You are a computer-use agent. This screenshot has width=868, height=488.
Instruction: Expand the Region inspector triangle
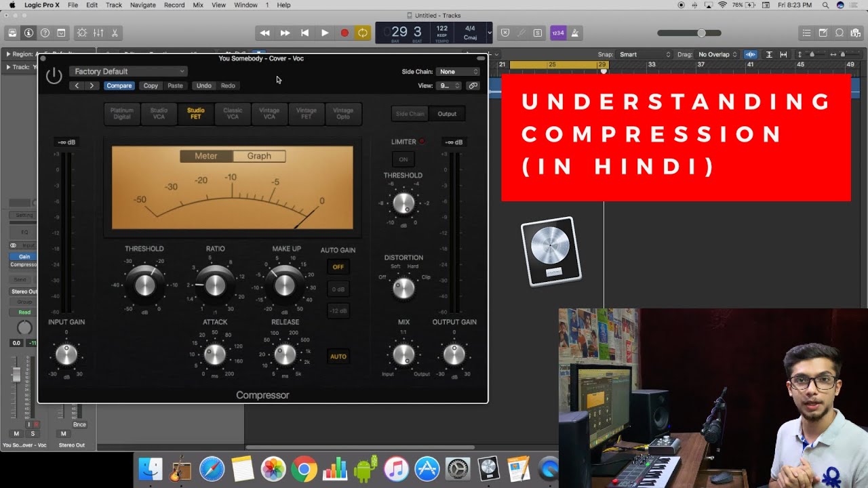(8, 54)
